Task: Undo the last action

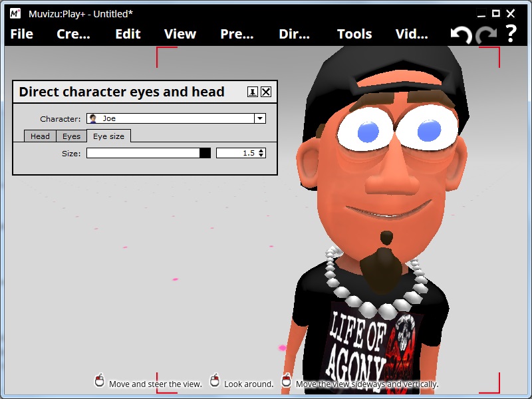Action: (461, 35)
